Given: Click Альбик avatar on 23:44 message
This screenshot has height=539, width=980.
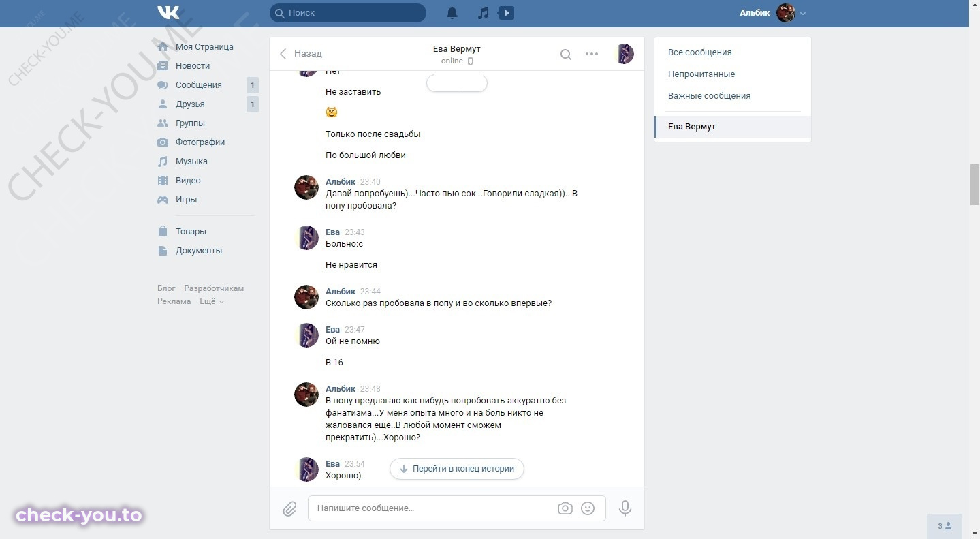Looking at the screenshot, I should tap(306, 297).
